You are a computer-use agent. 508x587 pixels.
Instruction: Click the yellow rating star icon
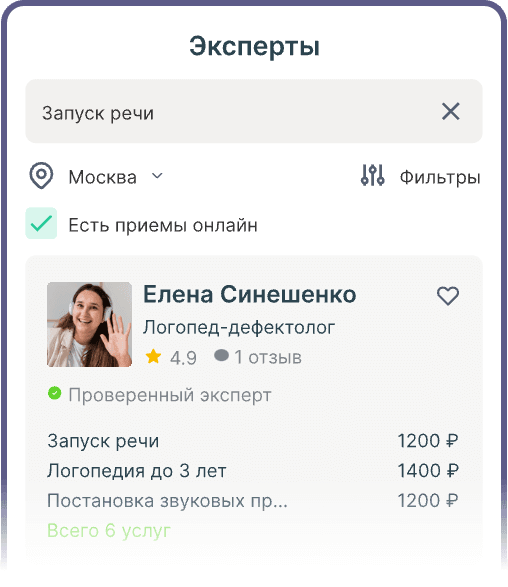click(x=153, y=357)
